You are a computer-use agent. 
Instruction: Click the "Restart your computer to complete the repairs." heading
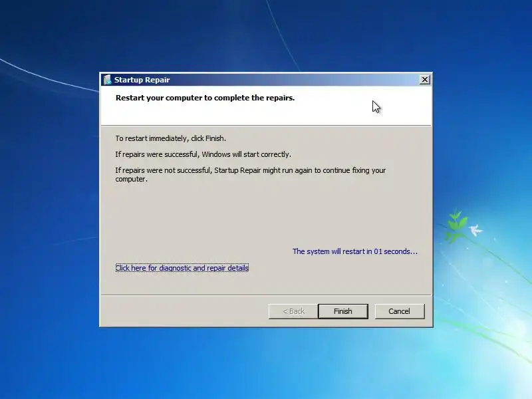click(x=205, y=98)
